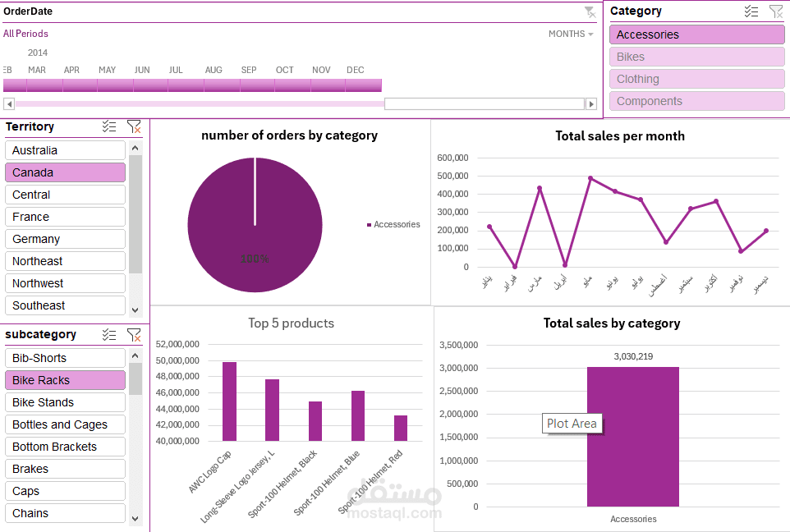Select JUL segment in 2014 timeline
This screenshot has width=790, height=532.
click(x=186, y=85)
